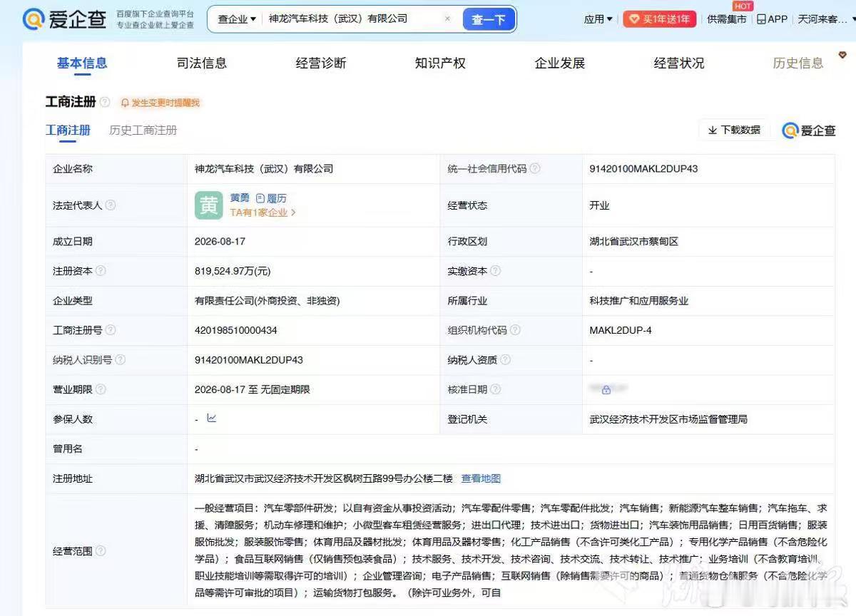Click the 开业 operating status value
This screenshot has width=856, height=616.
click(x=599, y=205)
